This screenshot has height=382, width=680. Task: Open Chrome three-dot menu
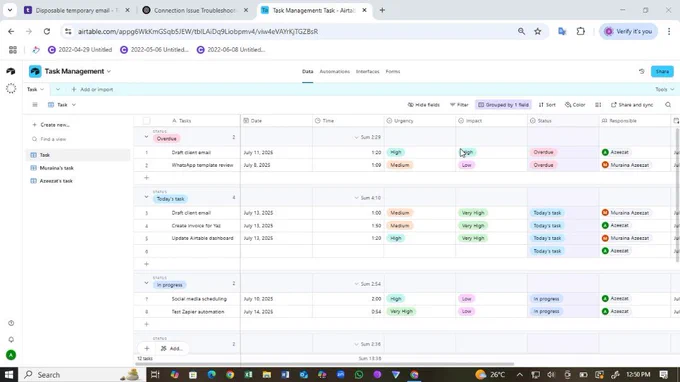(x=669, y=31)
